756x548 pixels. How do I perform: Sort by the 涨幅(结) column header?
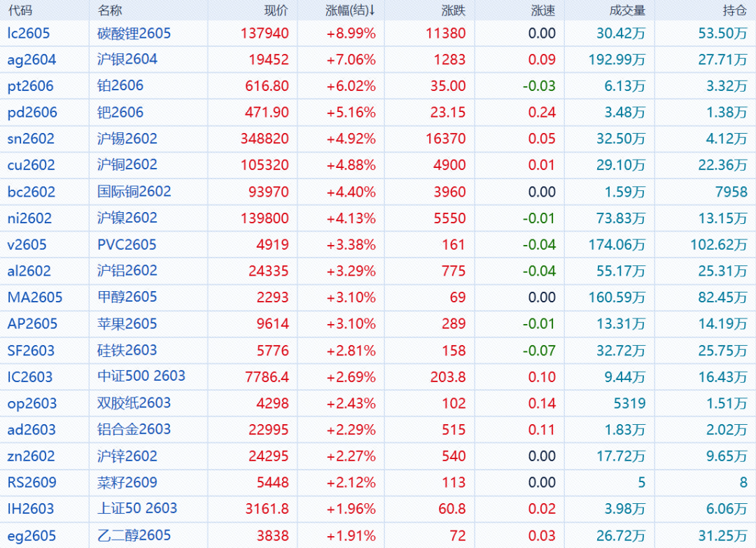click(x=350, y=10)
